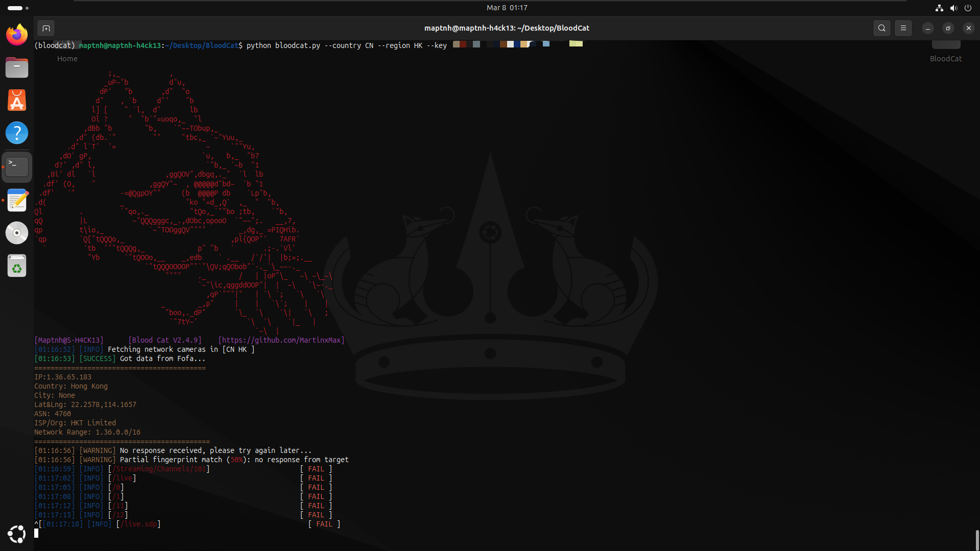Click the 'City: None' line
The height and width of the screenshot is (551, 980).
[55, 395]
